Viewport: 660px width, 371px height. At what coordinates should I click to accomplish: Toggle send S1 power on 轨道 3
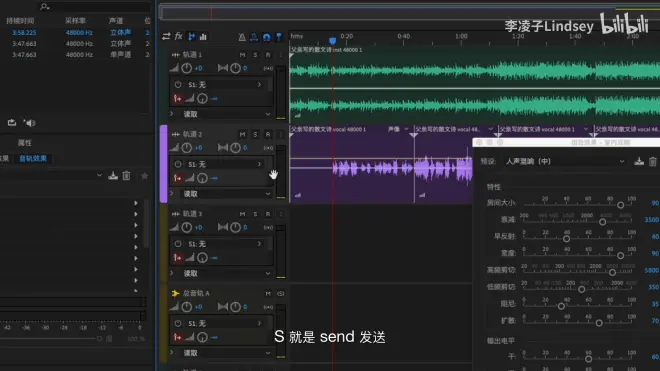point(178,244)
